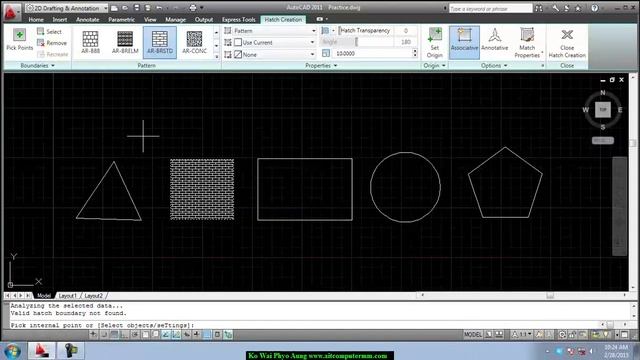The width and height of the screenshot is (640, 360).
Task: Select the Hatch Creation ribbon tab
Action: click(283, 20)
